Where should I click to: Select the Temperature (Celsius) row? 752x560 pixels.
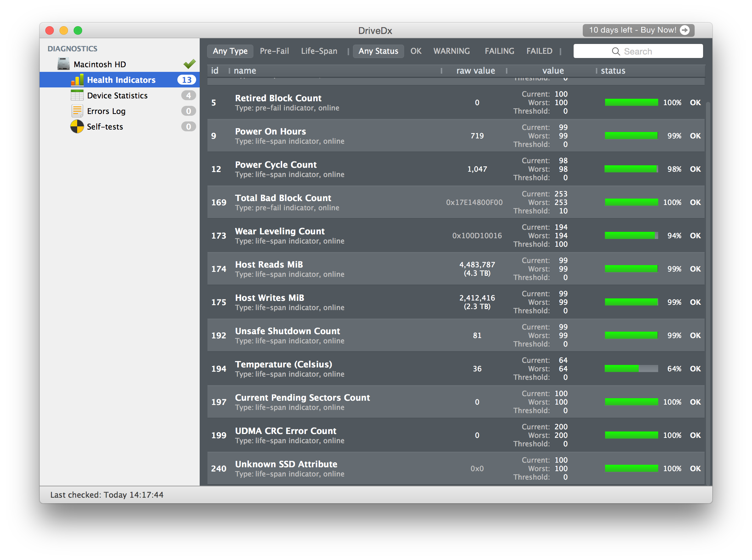coord(456,369)
